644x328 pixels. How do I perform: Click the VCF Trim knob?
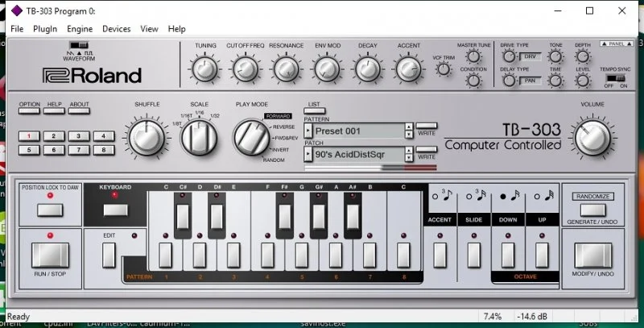[444, 69]
